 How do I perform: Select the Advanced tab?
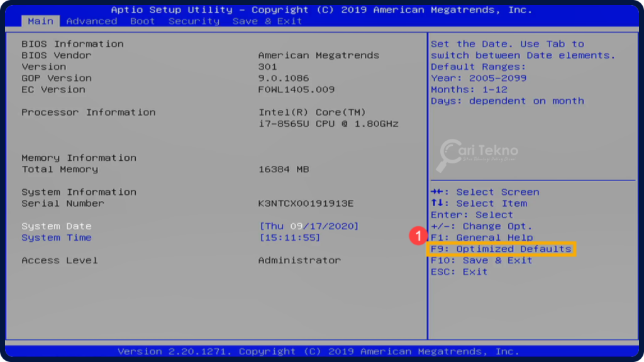[x=91, y=21]
